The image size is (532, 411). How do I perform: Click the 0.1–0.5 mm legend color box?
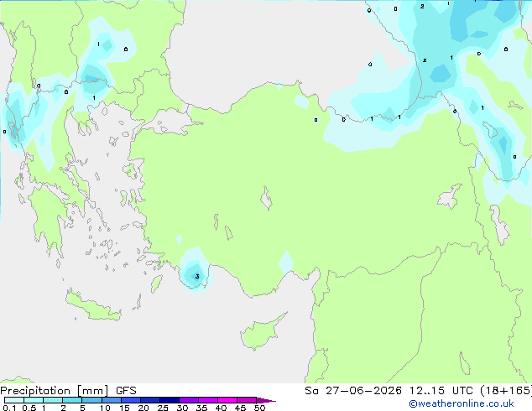tap(14, 400)
